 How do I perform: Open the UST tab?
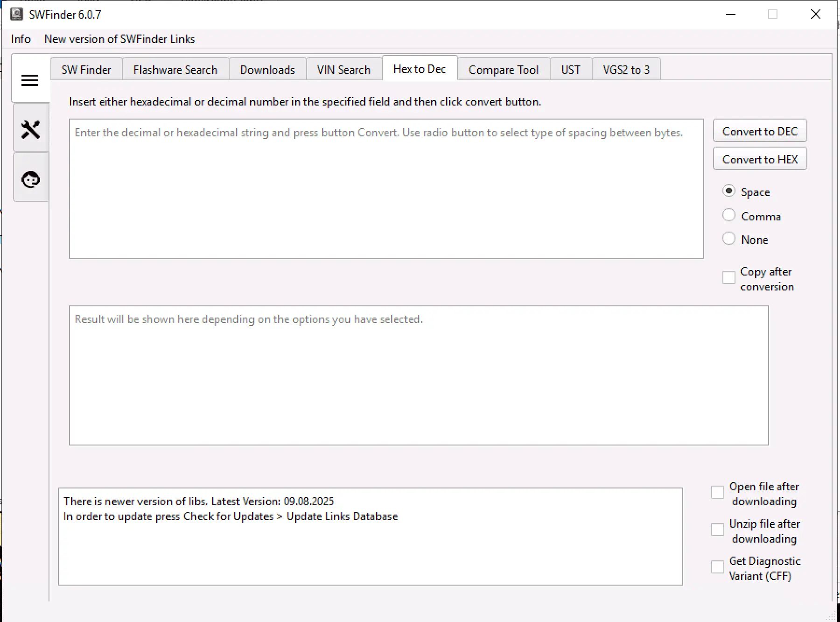(x=571, y=70)
